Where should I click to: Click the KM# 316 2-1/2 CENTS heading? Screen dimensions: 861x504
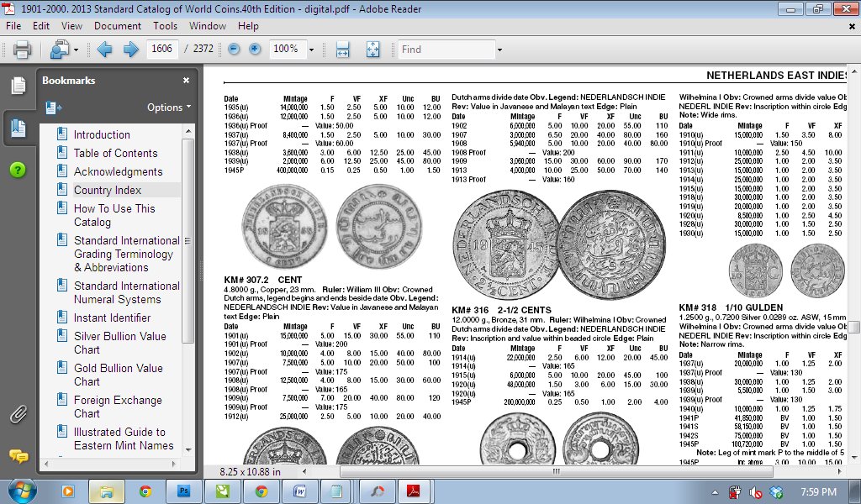pyautogui.click(x=501, y=310)
